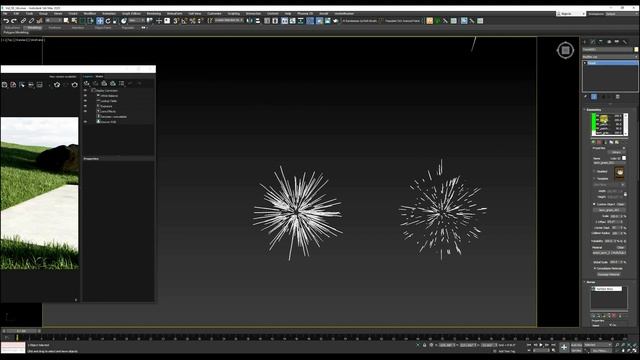640x360 pixels.
Task: Activate the Select and Move tool
Action: (x=100, y=21)
